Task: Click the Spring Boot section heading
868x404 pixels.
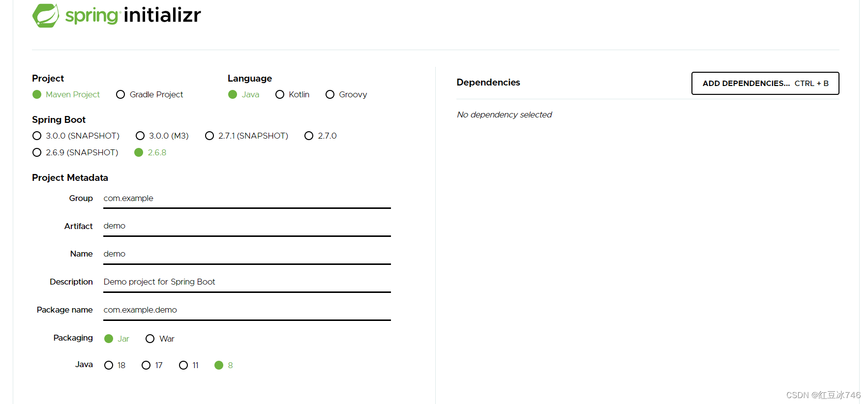Action: (59, 119)
